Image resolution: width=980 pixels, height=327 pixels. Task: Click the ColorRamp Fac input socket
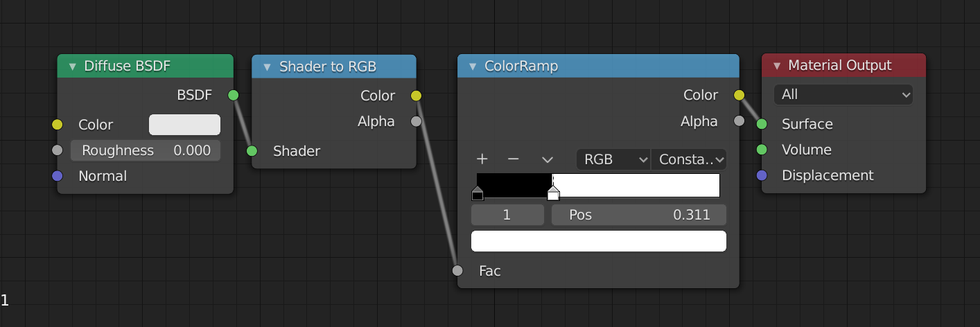[x=457, y=271]
